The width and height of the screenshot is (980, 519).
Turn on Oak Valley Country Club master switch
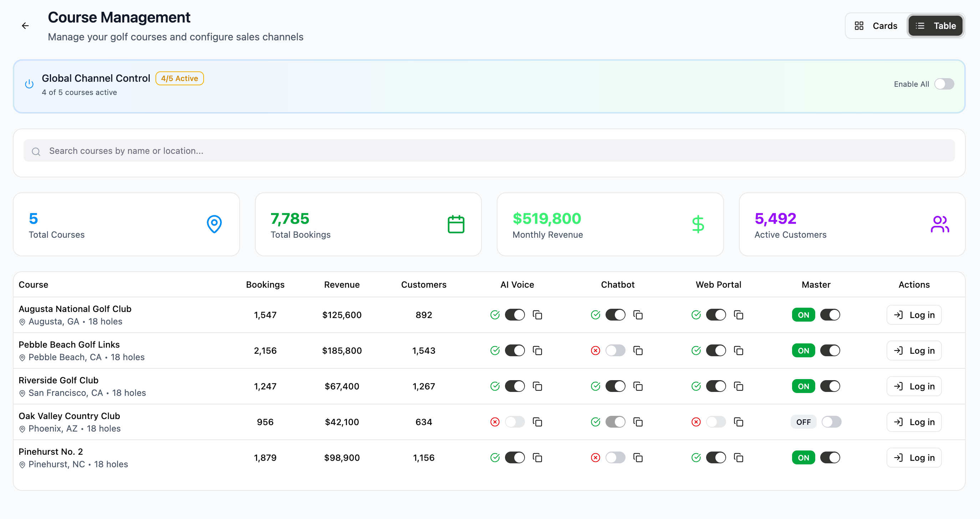coord(831,422)
